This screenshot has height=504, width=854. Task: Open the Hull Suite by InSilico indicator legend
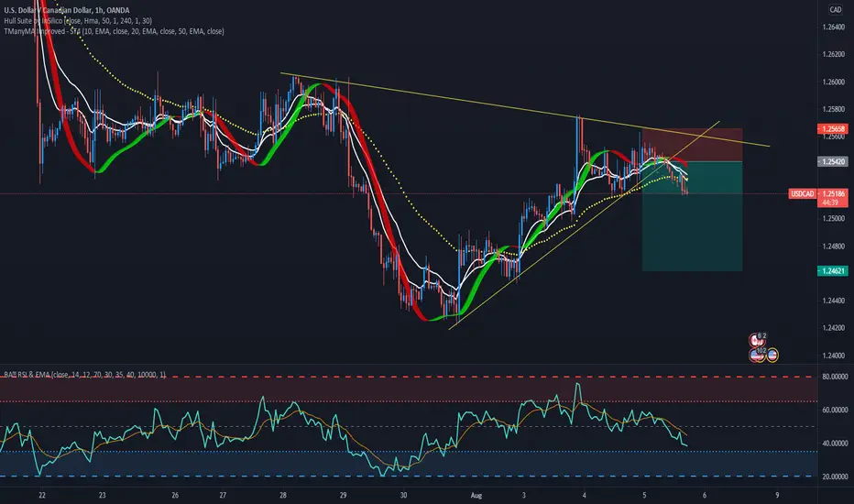click(x=78, y=21)
